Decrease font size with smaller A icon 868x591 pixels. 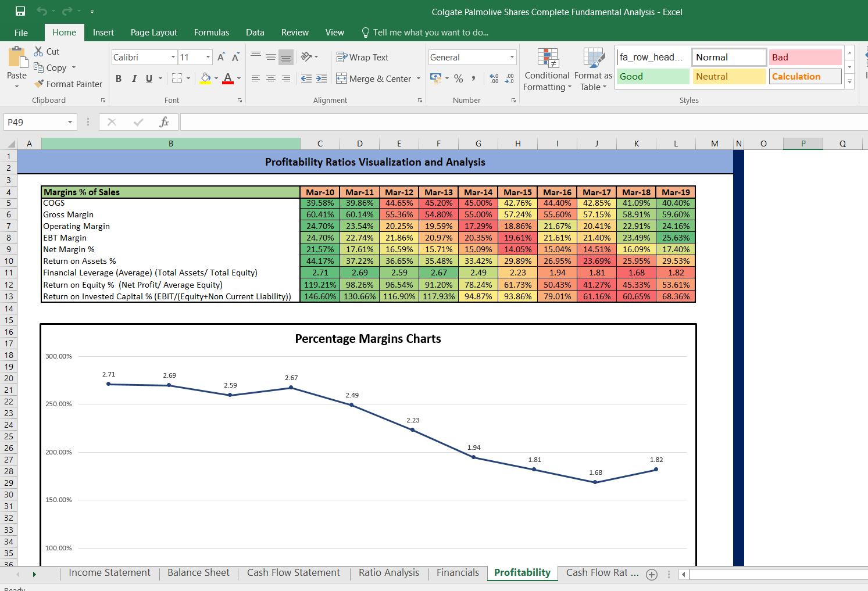point(235,57)
